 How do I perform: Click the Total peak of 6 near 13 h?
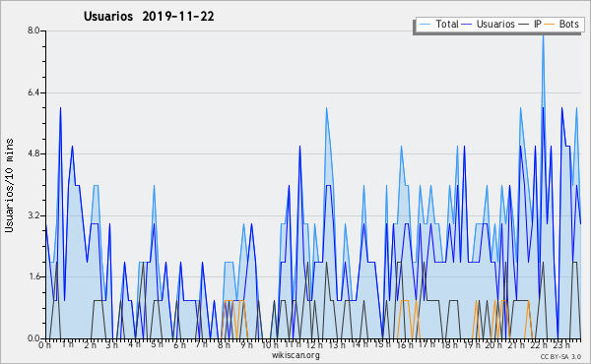click(x=326, y=108)
